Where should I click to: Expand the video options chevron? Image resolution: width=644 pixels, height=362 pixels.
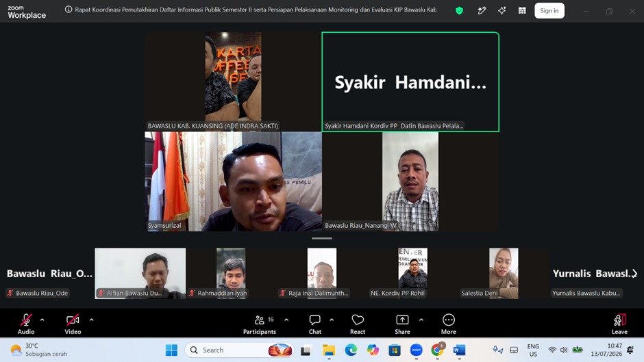(x=91, y=320)
